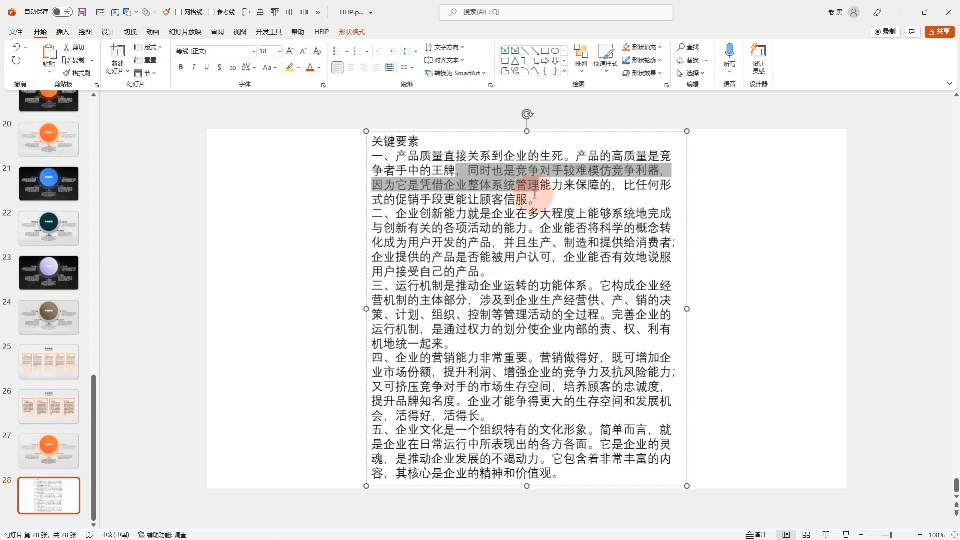Click Convert to SmartArt button
960x540 pixels.
[x=455, y=73]
